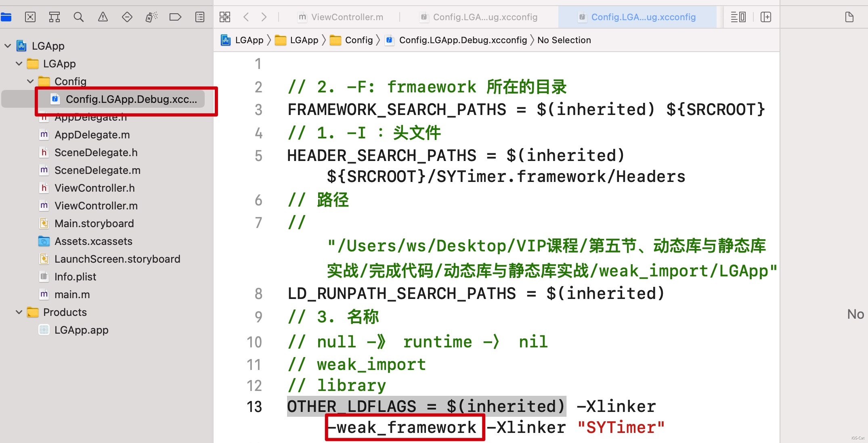This screenshot has height=443, width=868.
Task: Expand the Products folder group
Action: (19, 312)
